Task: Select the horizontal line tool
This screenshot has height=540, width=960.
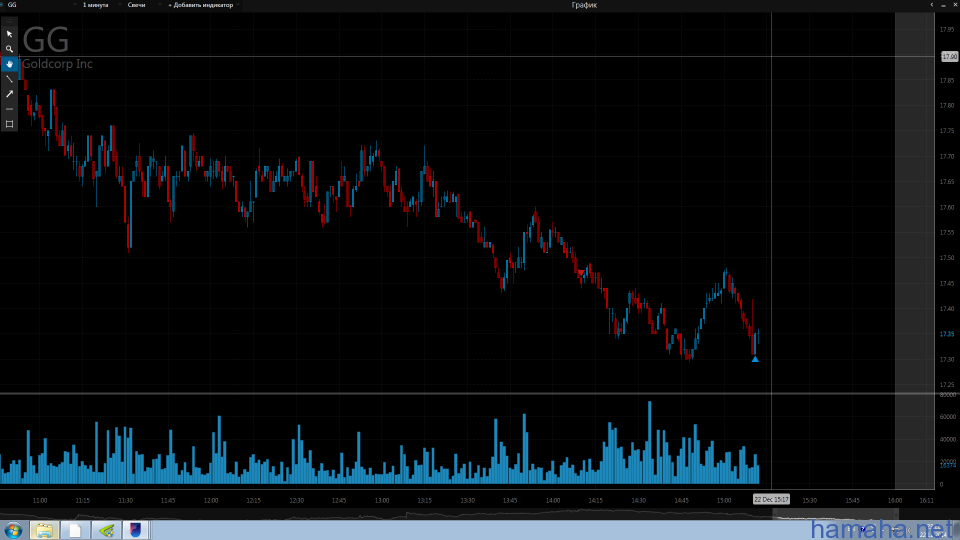Action: coord(10,109)
